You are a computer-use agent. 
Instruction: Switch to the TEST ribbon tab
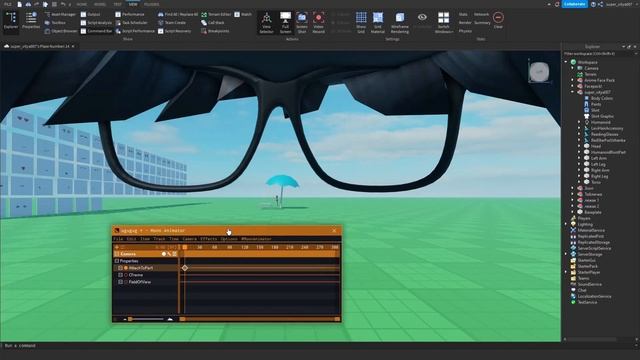click(118, 4)
